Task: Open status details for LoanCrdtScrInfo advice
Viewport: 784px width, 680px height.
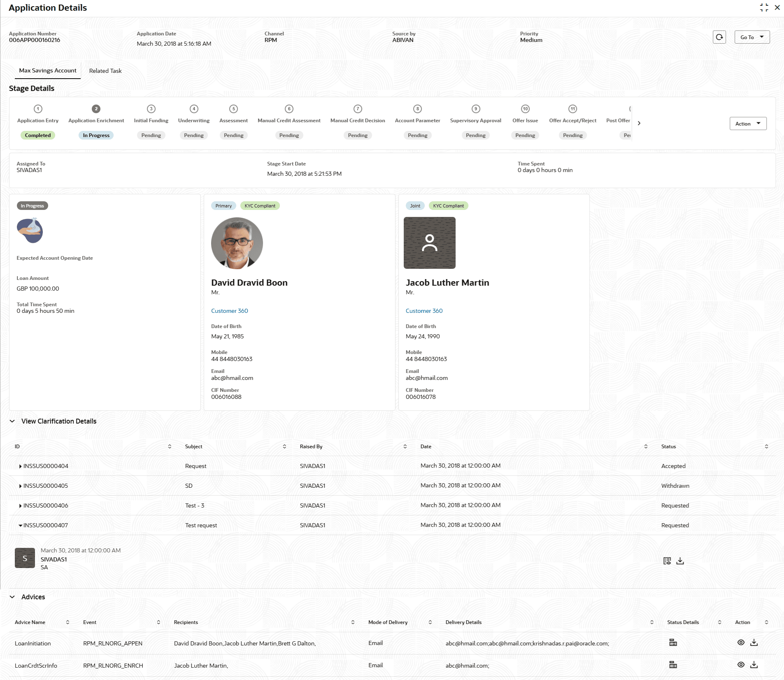Action: coord(673,665)
